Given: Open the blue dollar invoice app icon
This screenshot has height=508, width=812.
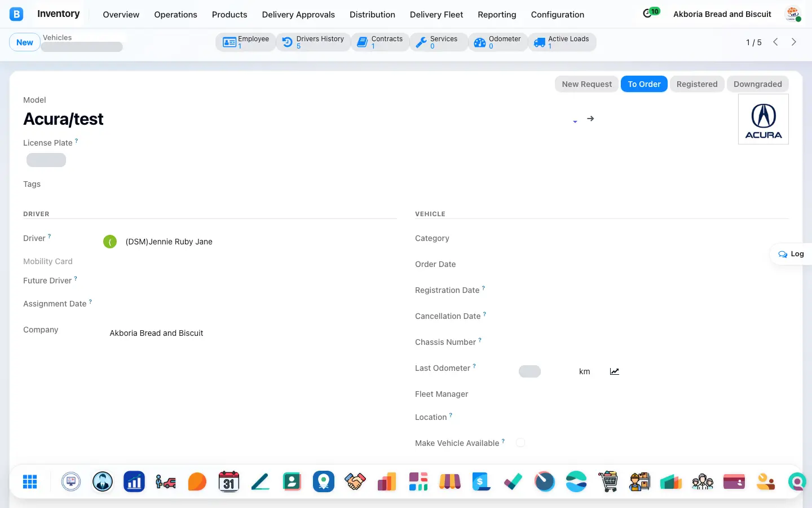Looking at the screenshot, I should point(481,481).
